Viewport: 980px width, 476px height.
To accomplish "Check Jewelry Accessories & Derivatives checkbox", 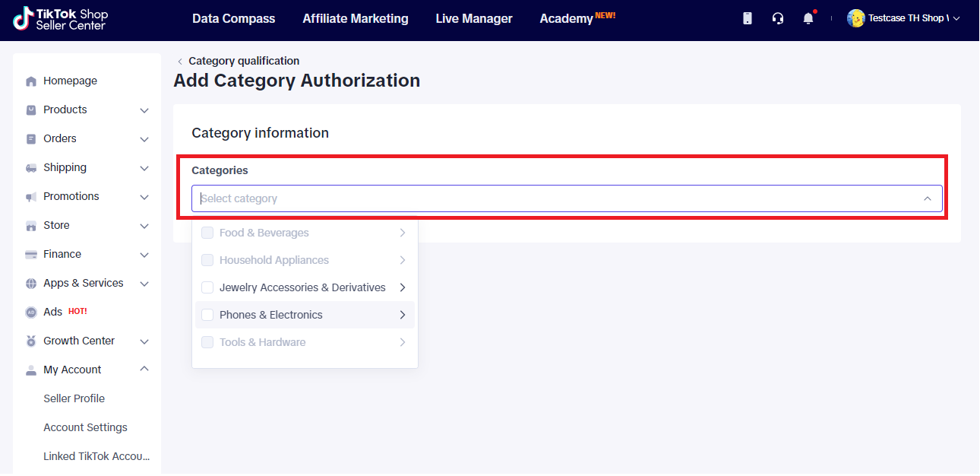I will (x=207, y=287).
